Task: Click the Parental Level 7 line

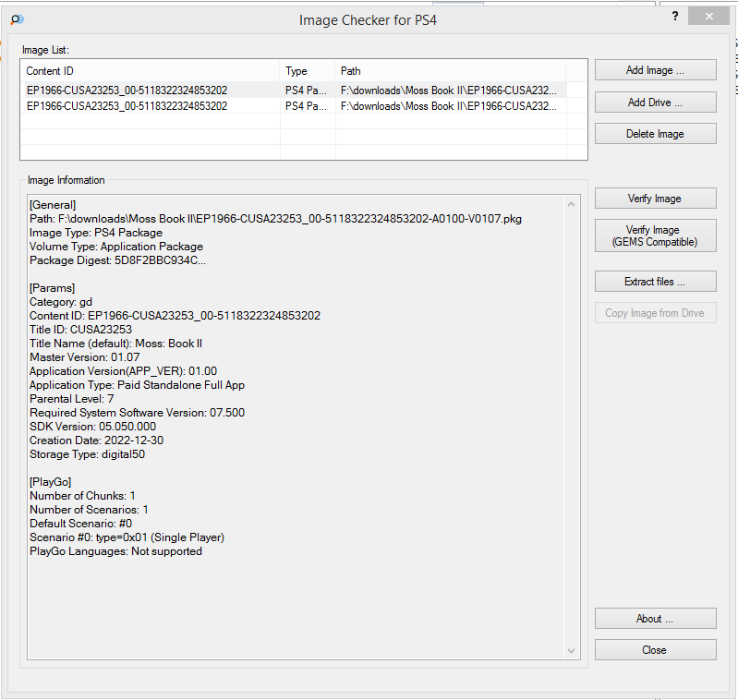Action: click(71, 399)
